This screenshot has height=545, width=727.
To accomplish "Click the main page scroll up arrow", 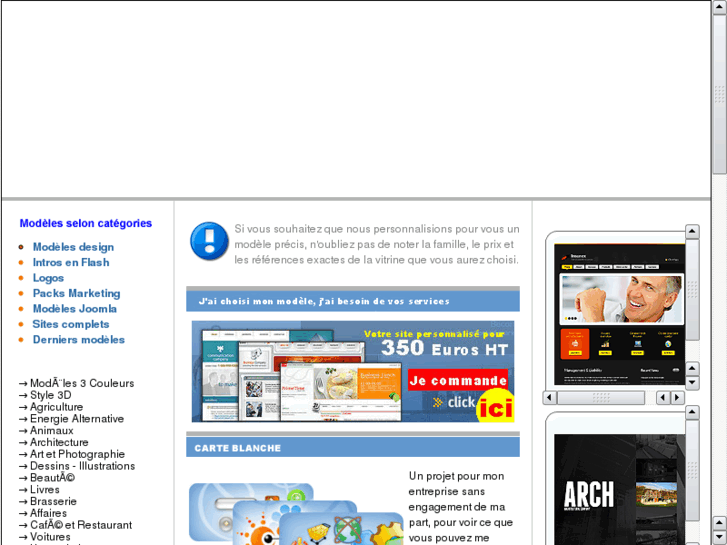I will click(719, 7).
